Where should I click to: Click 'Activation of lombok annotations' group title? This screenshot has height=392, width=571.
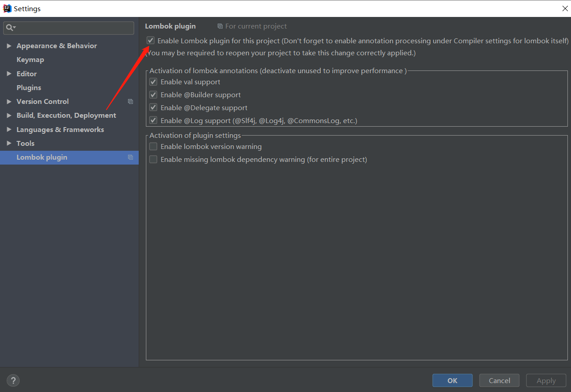pos(278,71)
